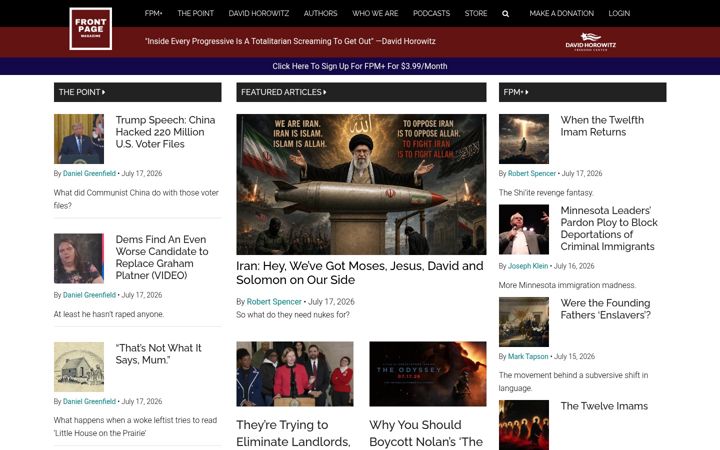Click the FPM+ signup banner
This screenshot has height=450, width=720.
pos(360,66)
